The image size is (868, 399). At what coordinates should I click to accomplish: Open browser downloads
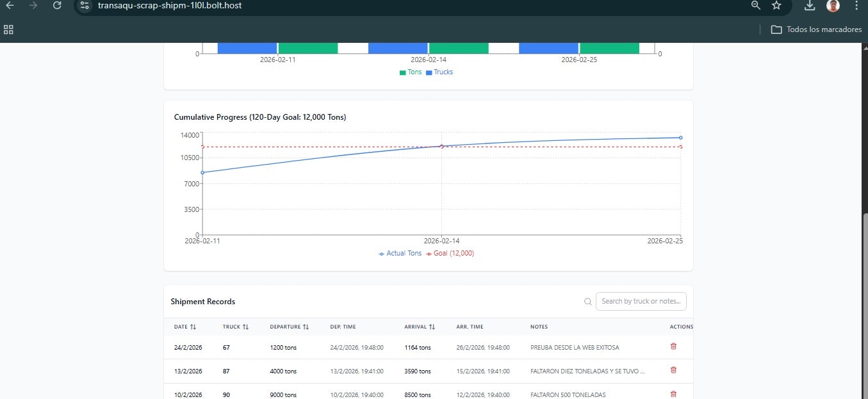(x=808, y=6)
